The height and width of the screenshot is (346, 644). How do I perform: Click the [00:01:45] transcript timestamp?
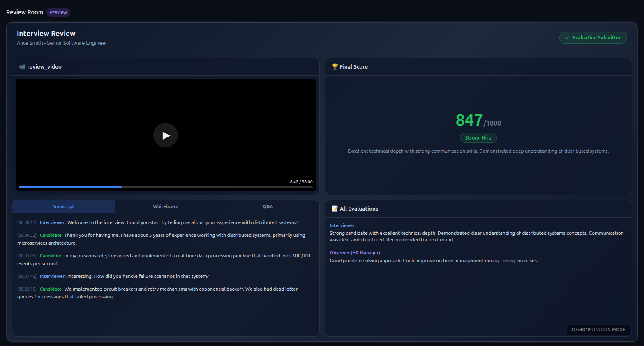[27, 276]
